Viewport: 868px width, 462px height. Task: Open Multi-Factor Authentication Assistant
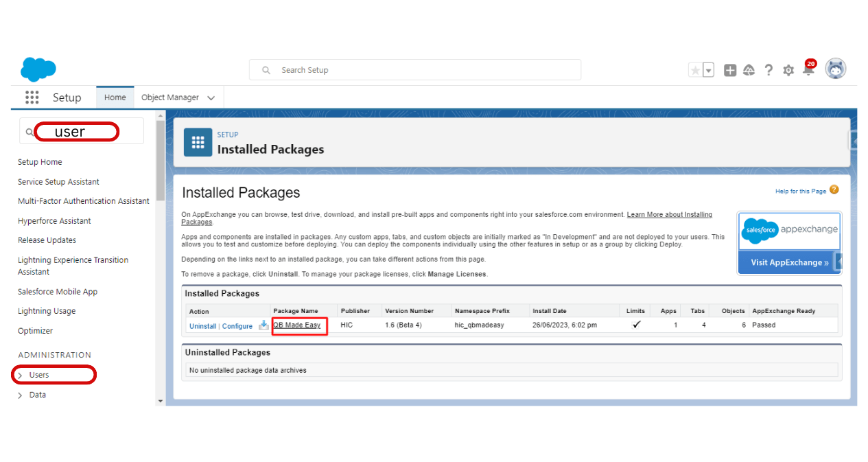tap(84, 201)
